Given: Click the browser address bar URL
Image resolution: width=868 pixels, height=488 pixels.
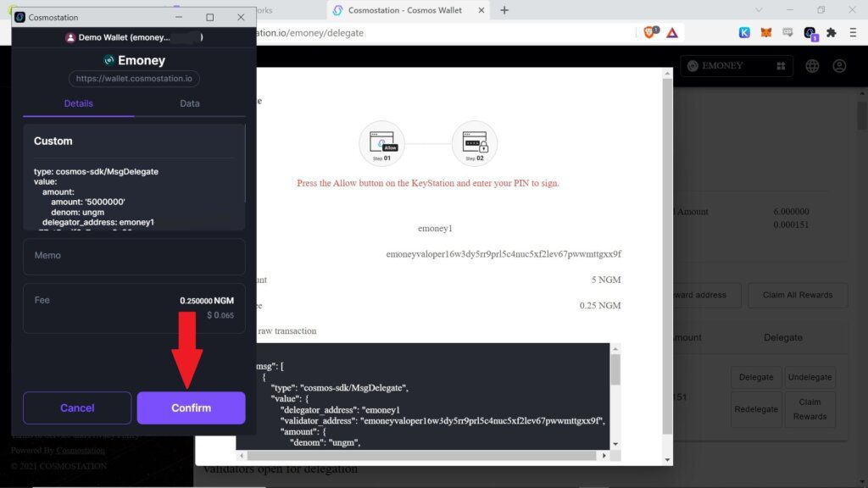Looking at the screenshot, I should coord(310,33).
